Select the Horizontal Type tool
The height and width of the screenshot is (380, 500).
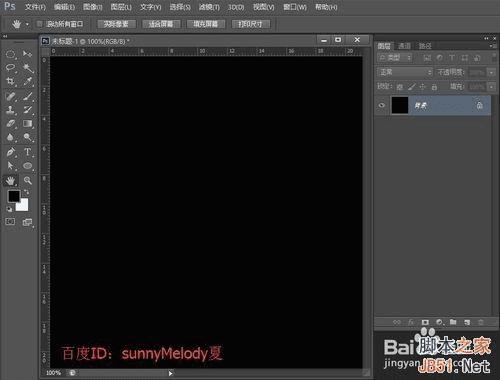click(x=28, y=152)
